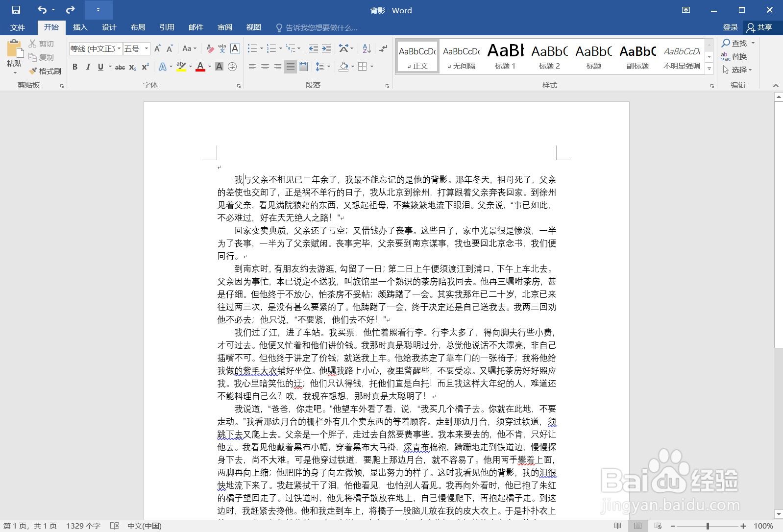Apply paragraph shading with paint bucket

[344, 67]
